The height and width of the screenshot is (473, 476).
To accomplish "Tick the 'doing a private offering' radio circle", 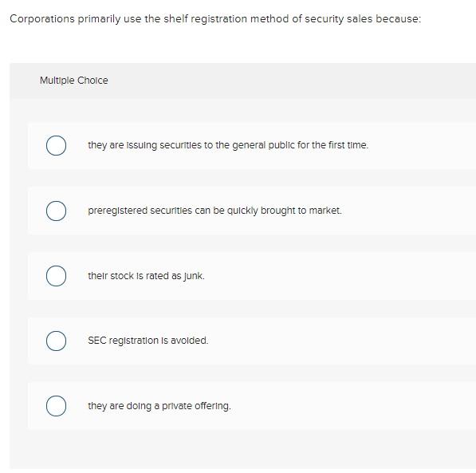I will (56, 406).
